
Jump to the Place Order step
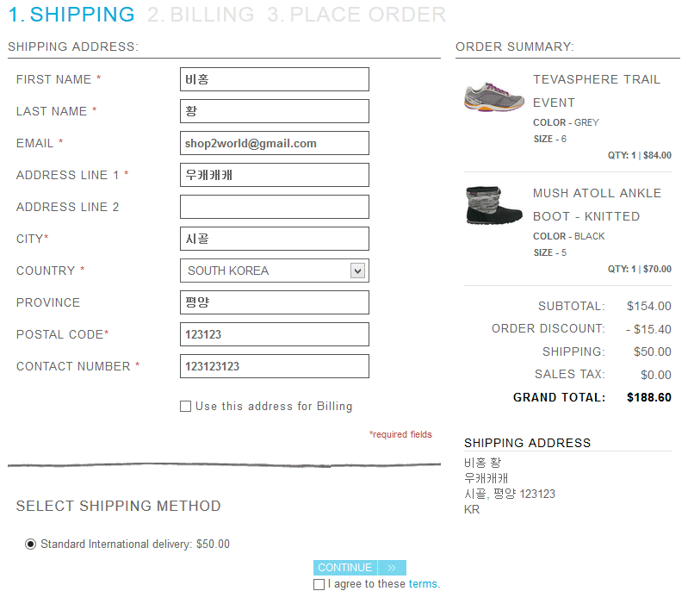356,15
